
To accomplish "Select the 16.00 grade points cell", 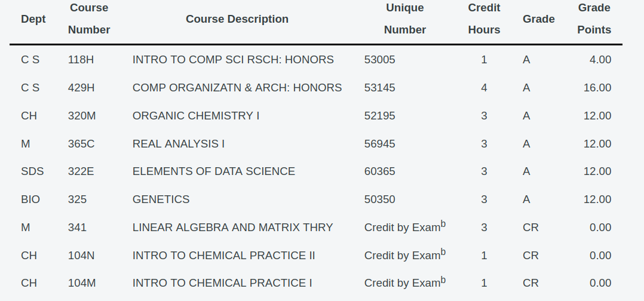I will pyautogui.click(x=597, y=88).
